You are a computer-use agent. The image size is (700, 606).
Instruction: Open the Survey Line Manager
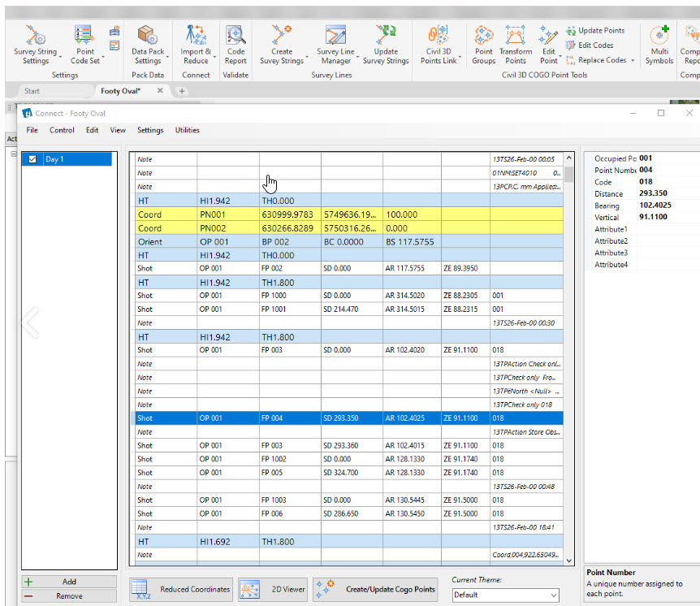(x=335, y=45)
